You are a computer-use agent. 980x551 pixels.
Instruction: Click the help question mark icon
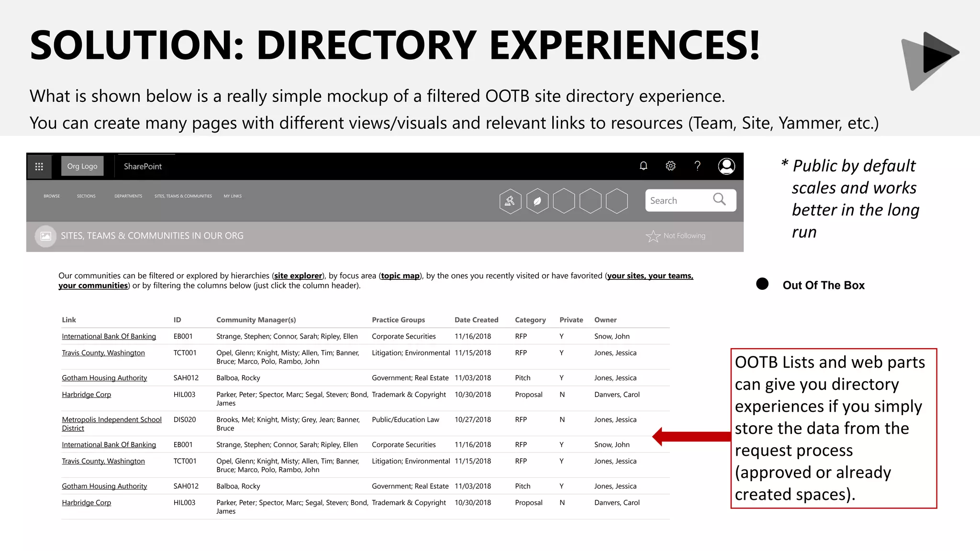coord(698,166)
